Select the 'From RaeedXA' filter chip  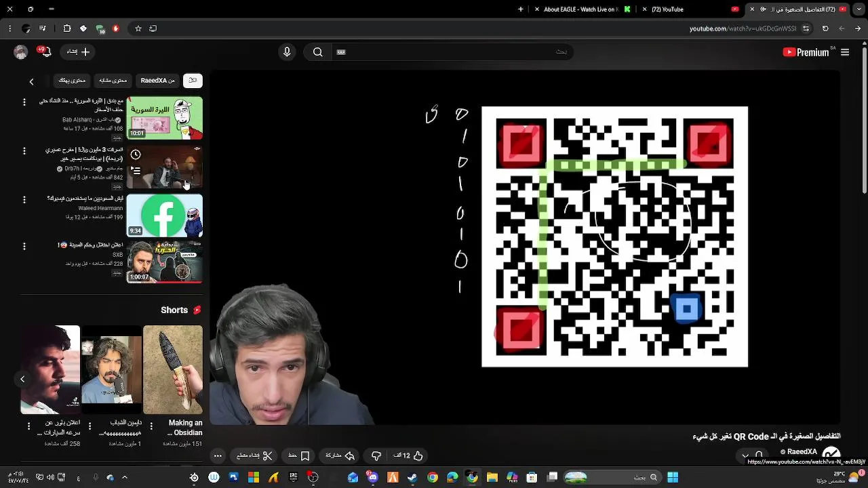(158, 81)
